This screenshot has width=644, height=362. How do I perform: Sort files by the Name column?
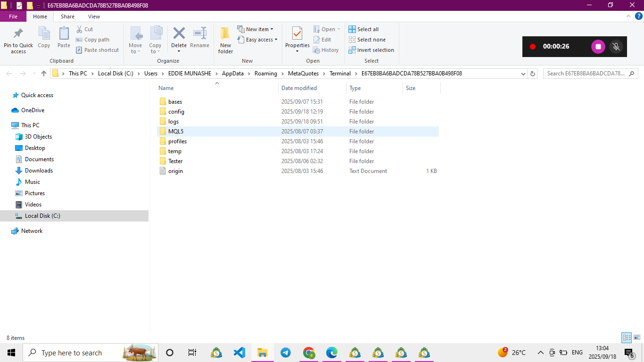point(217,88)
